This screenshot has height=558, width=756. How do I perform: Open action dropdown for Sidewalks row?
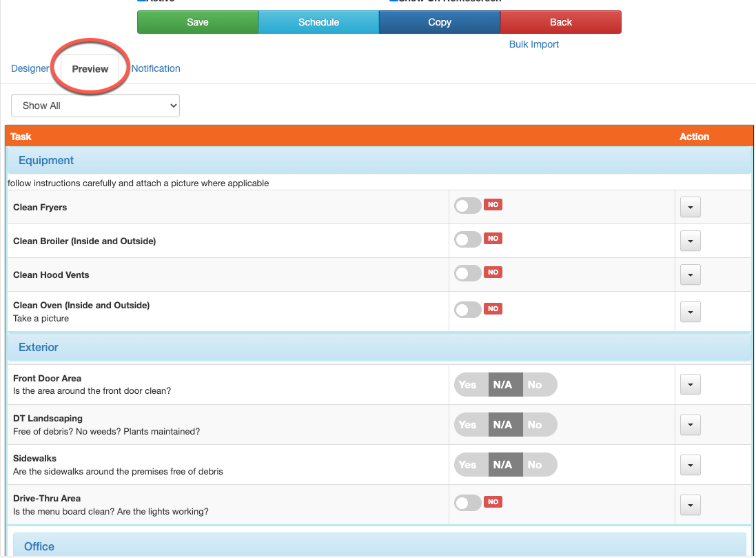[x=690, y=465]
